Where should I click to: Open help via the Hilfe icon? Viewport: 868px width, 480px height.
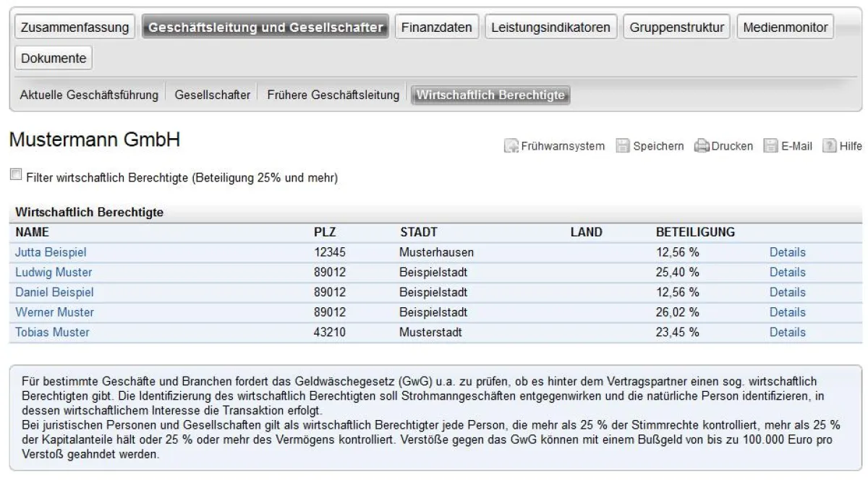(845, 145)
